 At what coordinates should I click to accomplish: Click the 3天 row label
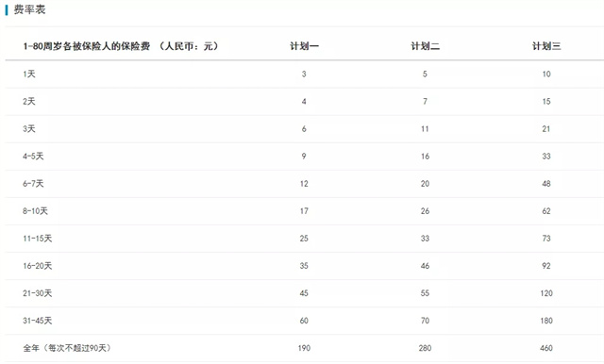coord(29,128)
